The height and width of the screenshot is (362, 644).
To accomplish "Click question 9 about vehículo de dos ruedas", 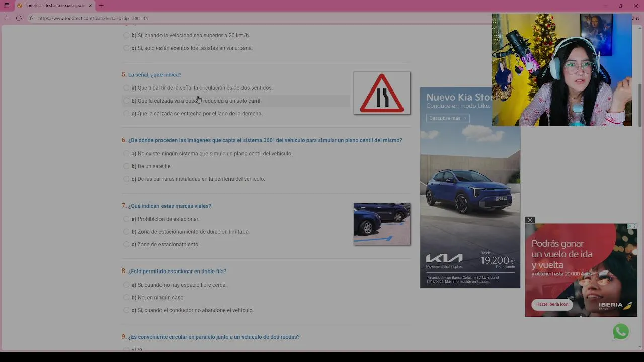I will 214,337.
